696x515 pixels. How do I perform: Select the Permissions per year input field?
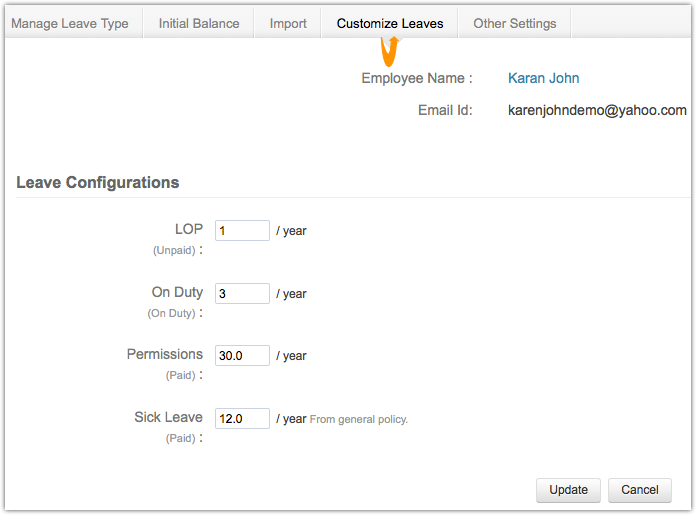(242, 356)
